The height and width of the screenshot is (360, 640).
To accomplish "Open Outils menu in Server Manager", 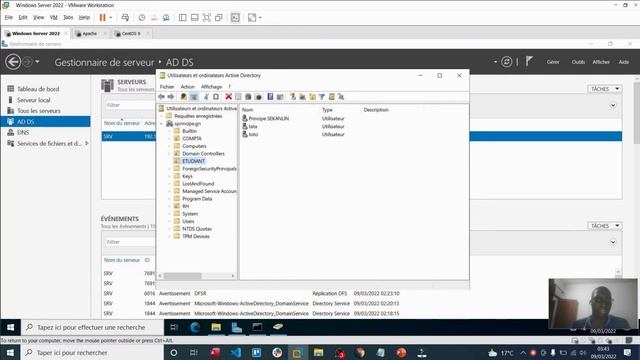I will click(x=578, y=62).
